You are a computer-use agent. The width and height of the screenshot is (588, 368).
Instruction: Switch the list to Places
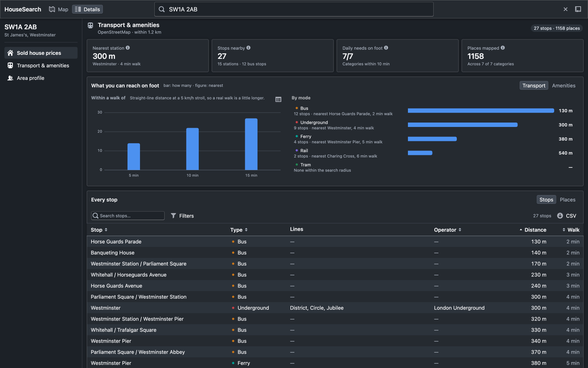(567, 199)
